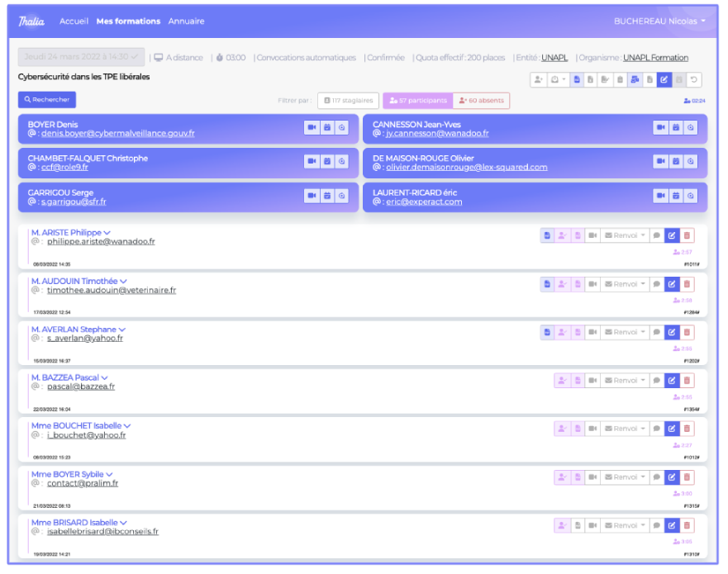Toggle the 60 absents filter
Image resolution: width=728 pixels, height=574 pixels.
coord(481,101)
